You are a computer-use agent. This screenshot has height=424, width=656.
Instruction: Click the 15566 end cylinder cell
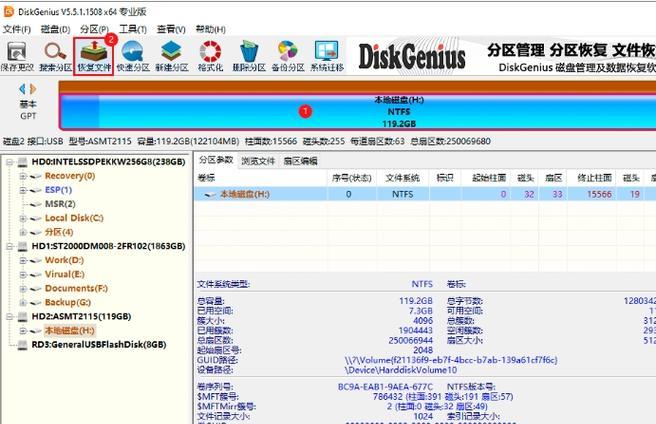pos(599,194)
